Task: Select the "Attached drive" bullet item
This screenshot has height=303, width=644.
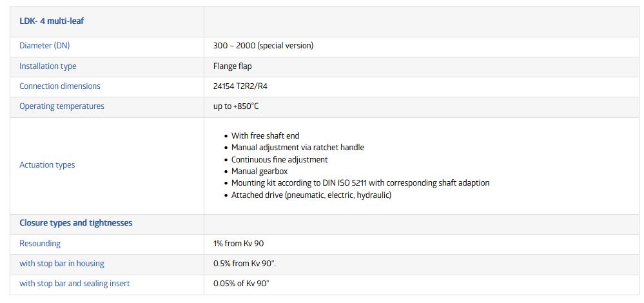Action: click(311, 195)
